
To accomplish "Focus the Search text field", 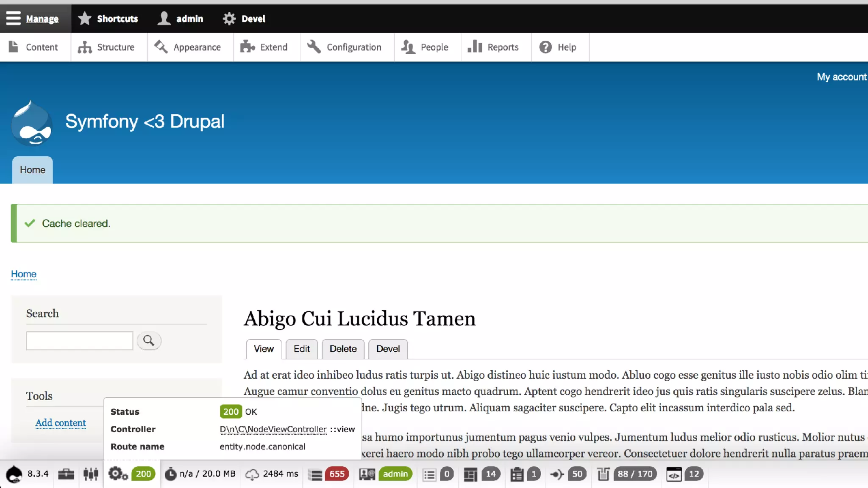I will pyautogui.click(x=80, y=341).
